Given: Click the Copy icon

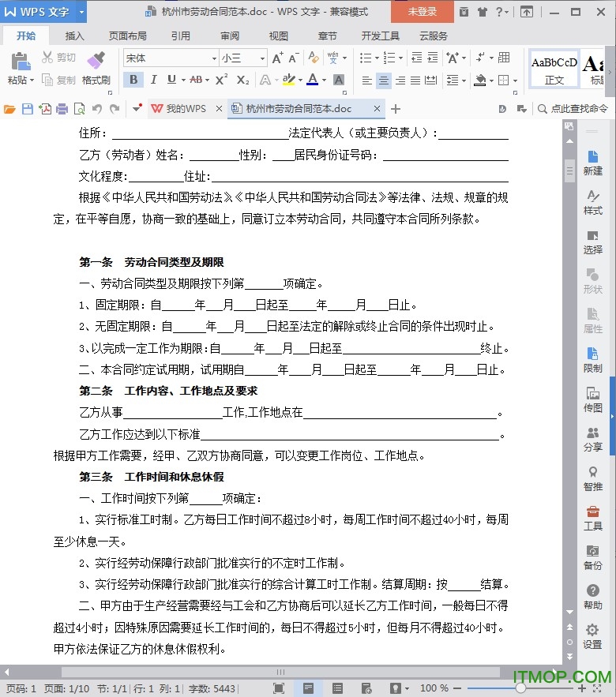Looking at the screenshot, I should [x=47, y=80].
